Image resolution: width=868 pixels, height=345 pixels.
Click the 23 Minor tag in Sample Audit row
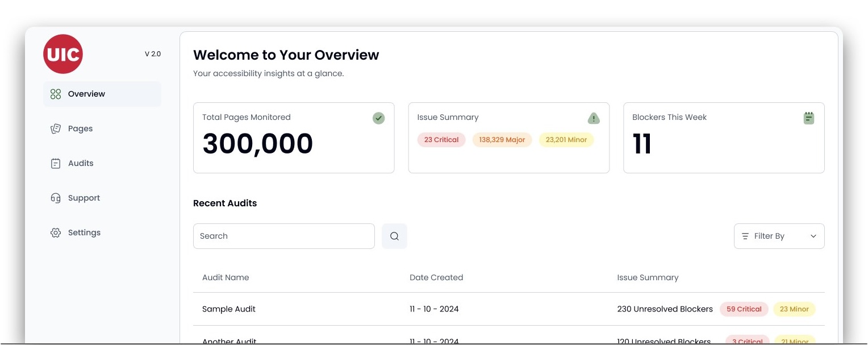tap(794, 310)
